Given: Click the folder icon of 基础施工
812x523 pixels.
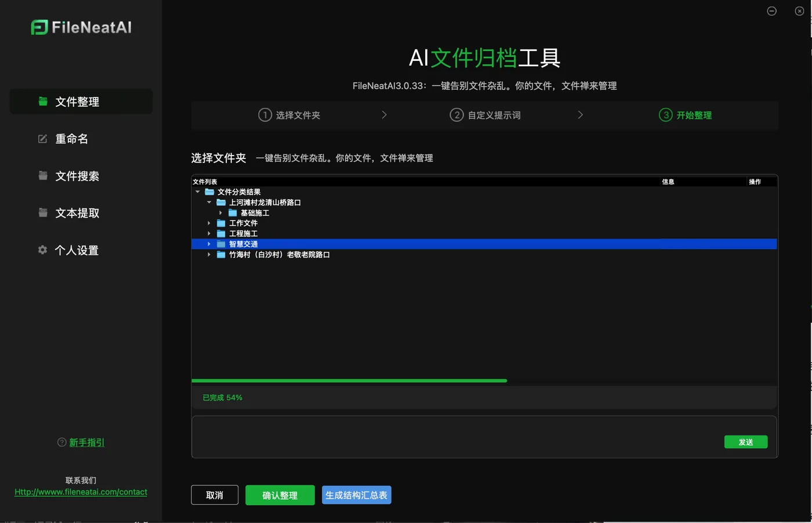Looking at the screenshot, I should 233,212.
